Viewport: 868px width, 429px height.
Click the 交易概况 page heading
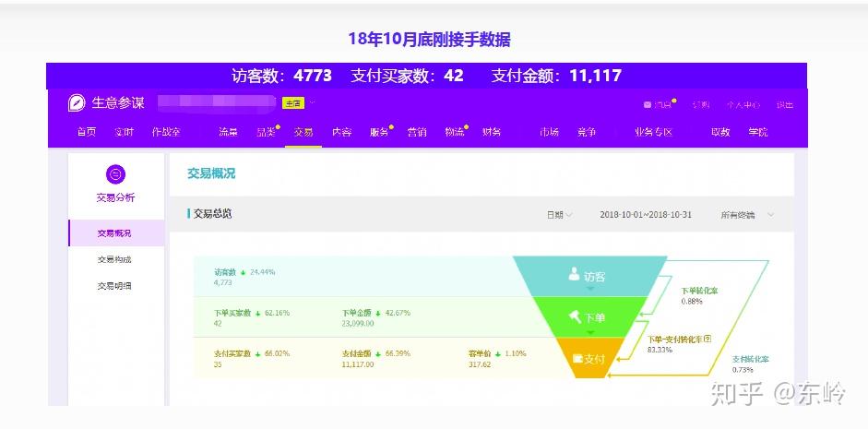(x=211, y=173)
